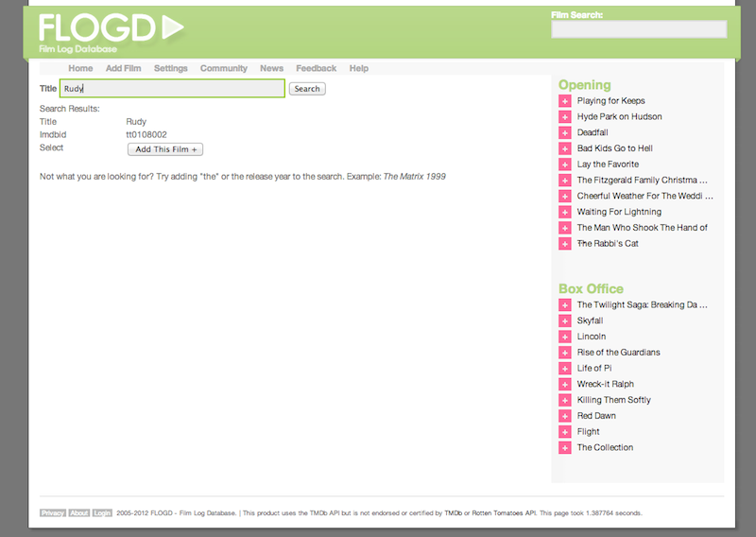The height and width of the screenshot is (537, 756).
Task: Open the Playing for Keeps title link
Action: pyautogui.click(x=610, y=101)
